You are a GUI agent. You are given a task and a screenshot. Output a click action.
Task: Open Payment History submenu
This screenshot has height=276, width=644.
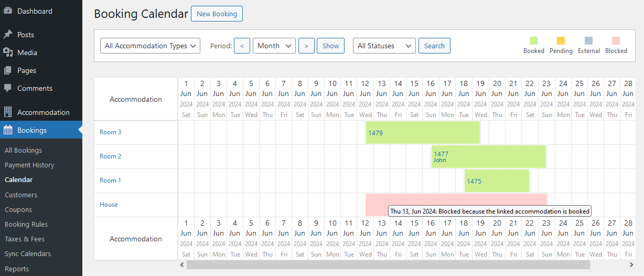click(x=29, y=165)
